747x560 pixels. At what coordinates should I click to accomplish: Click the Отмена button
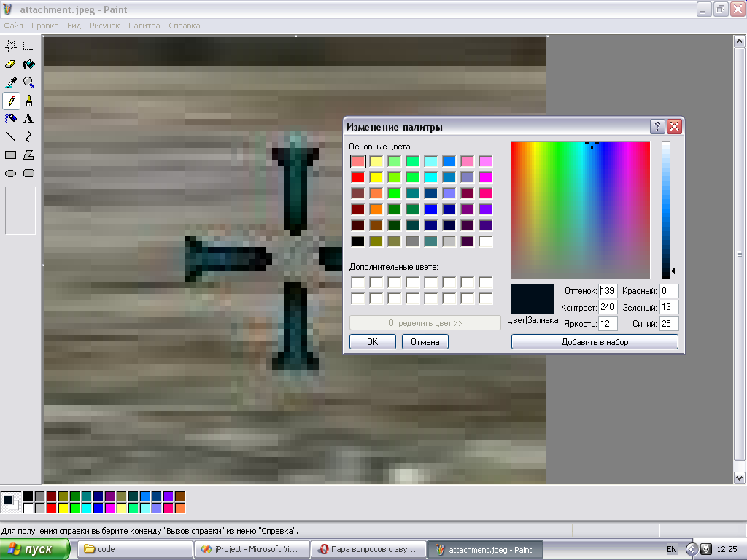pos(425,342)
